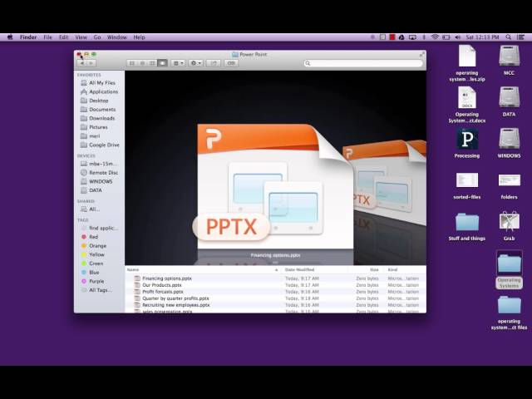The height and width of the screenshot is (399, 532).
Task: Open Notification Center icon
Action: pos(520,37)
